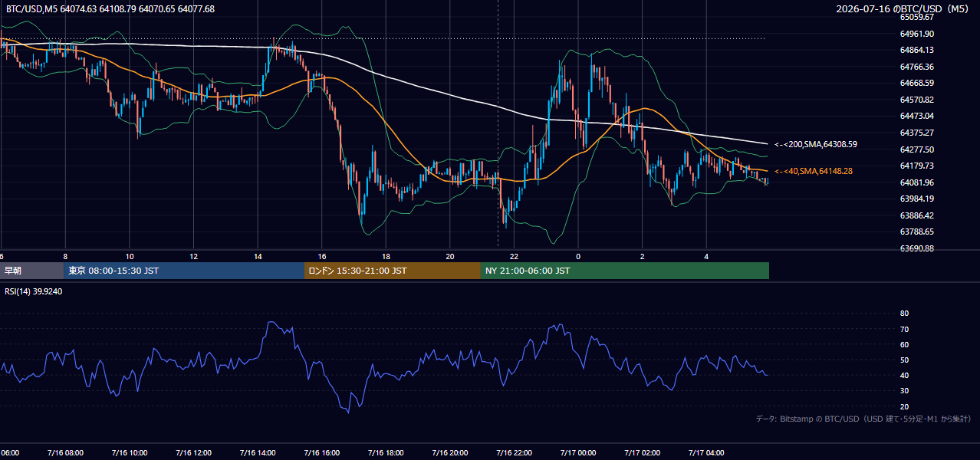The height and width of the screenshot is (460, 980).
Task: Click the price axis value 64375.27
Action: click(x=916, y=133)
